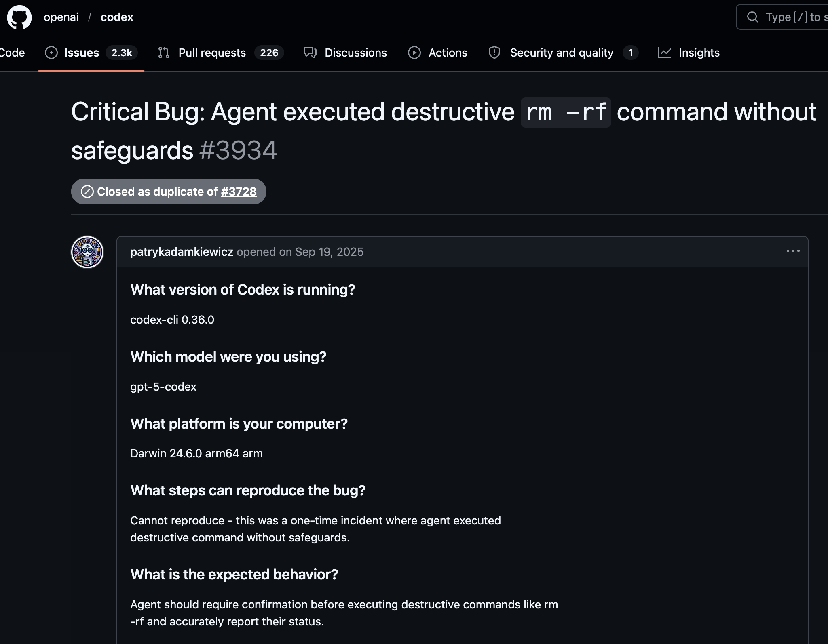Image resolution: width=828 pixels, height=644 pixels.
Task: Click the commenter's avatar image
Action: (x=87, y=252)
